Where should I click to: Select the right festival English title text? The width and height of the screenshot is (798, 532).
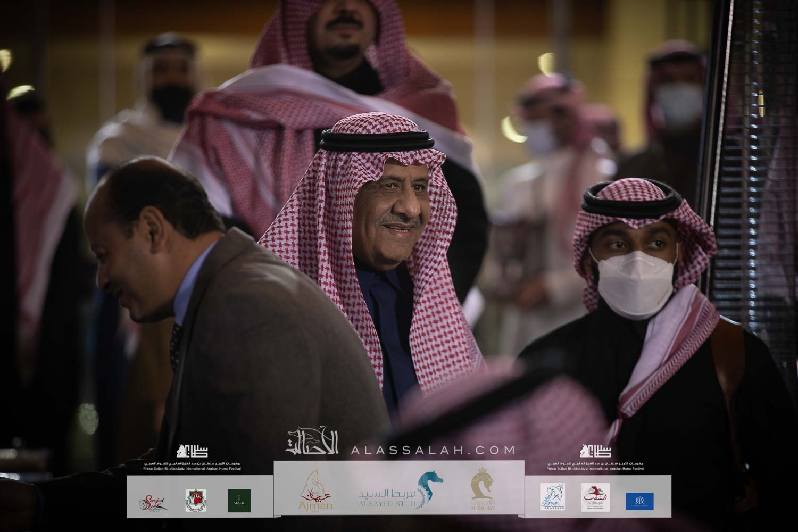(595, 469)
